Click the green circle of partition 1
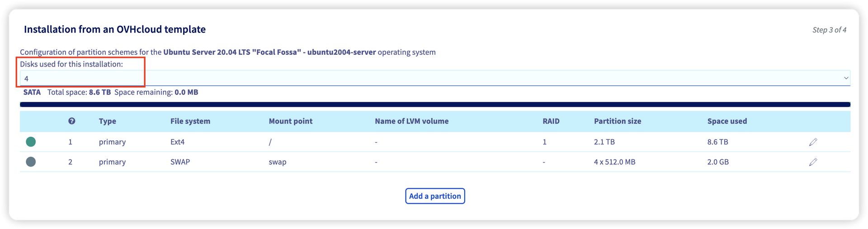Viewport: 868px width, 229px height. [x=31, y=142]
